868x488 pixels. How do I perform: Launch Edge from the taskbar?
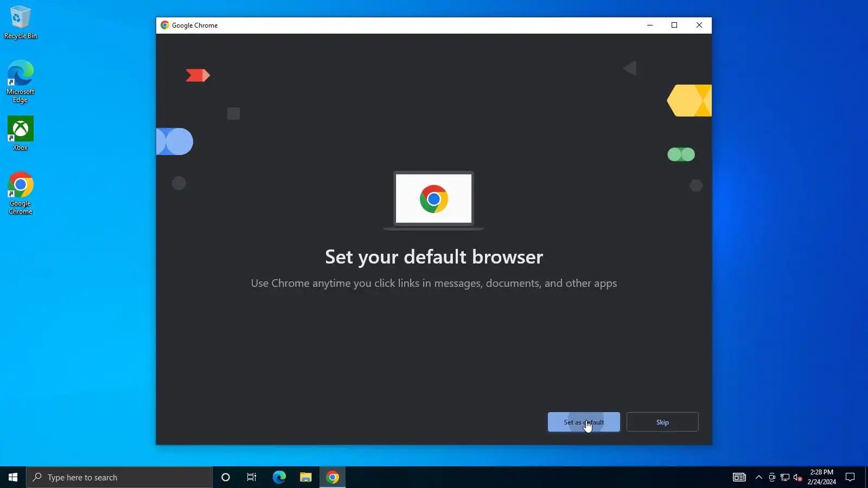point(279,477)
